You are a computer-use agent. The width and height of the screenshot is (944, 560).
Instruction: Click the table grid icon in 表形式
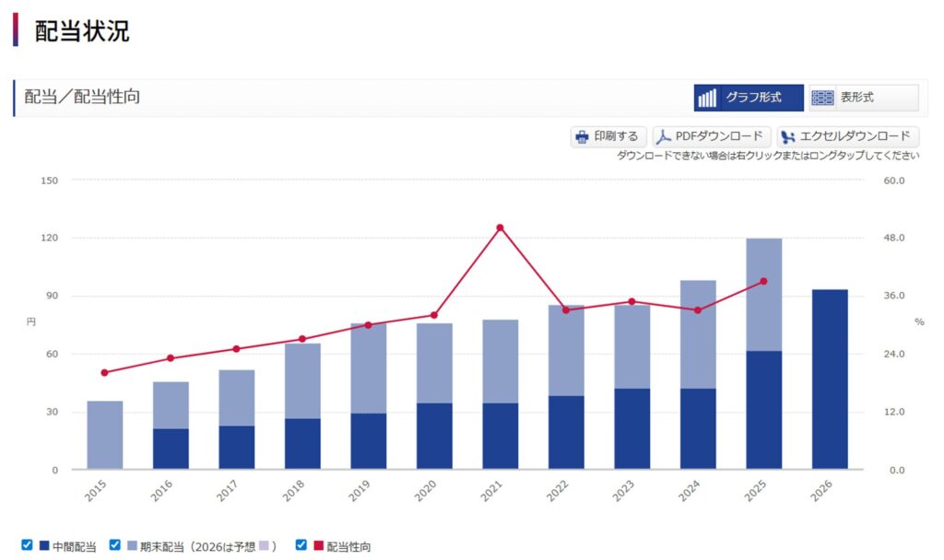(x=821, y=99)
